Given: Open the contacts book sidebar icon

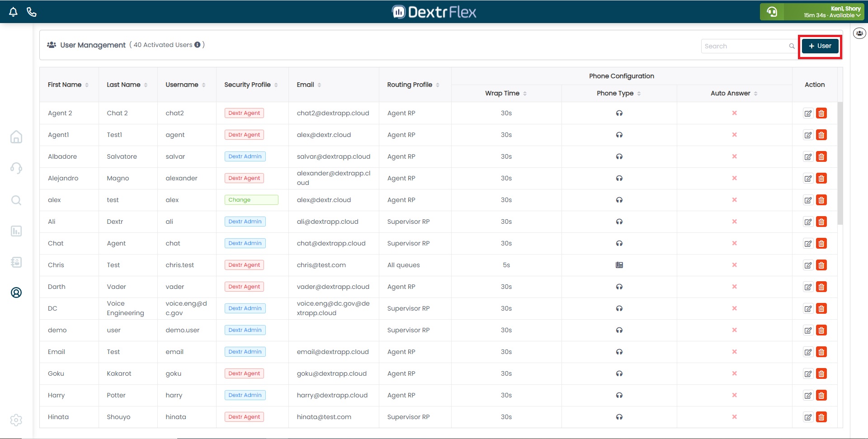Looking at the screenshot, I should click(x=16, y=262).
